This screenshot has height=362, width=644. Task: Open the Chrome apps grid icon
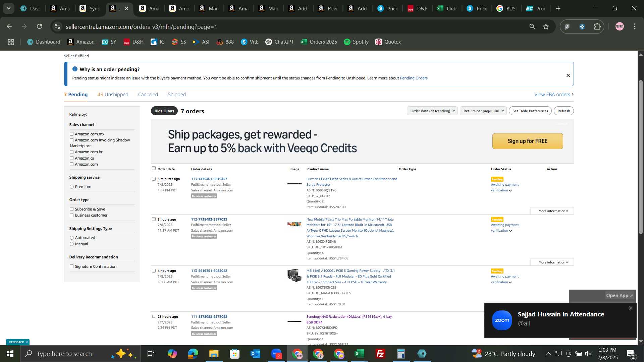pos(11,42)
